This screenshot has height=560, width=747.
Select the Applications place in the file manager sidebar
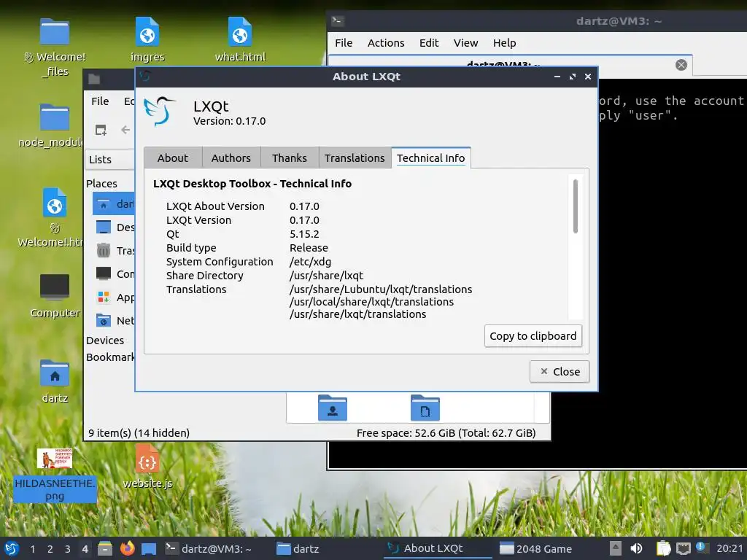click(x=115, y=297)
